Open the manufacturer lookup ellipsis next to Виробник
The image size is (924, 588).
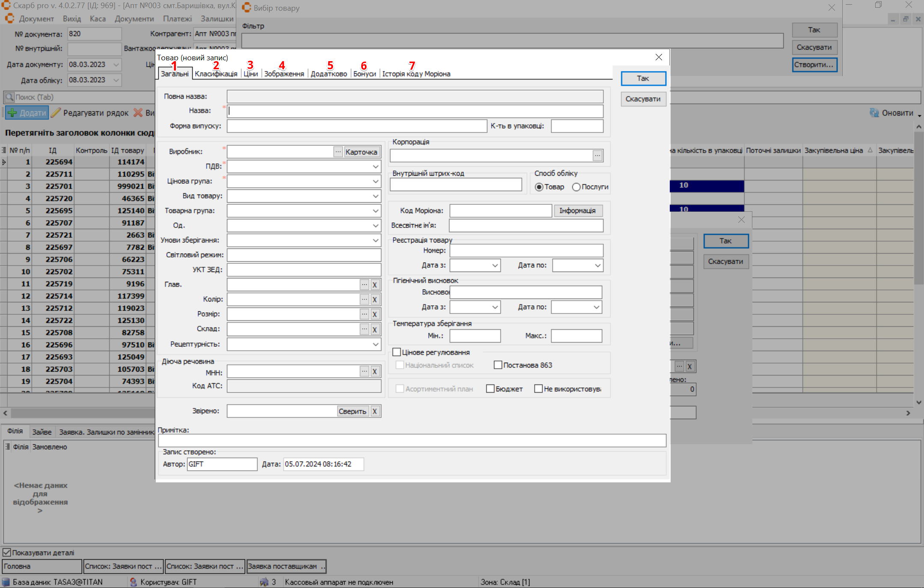pyautogui.click(x=338, y=152)
